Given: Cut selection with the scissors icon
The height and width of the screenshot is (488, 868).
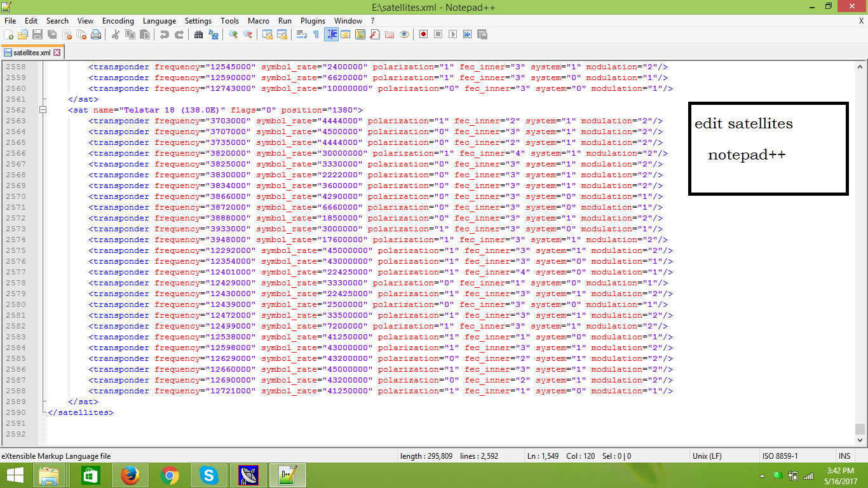Looking at the screenshot, I should 116,34.
